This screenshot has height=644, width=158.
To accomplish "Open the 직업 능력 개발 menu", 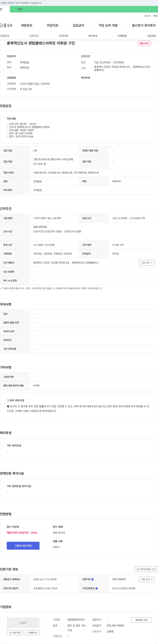I will click(x=108, y=25).
